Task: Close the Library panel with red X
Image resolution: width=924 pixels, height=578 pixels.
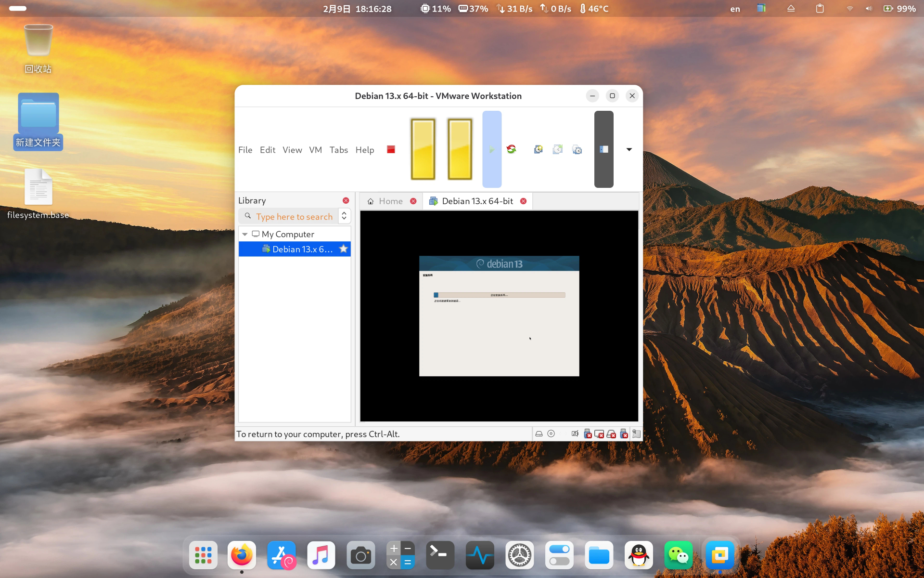Action: coord(346,200)
